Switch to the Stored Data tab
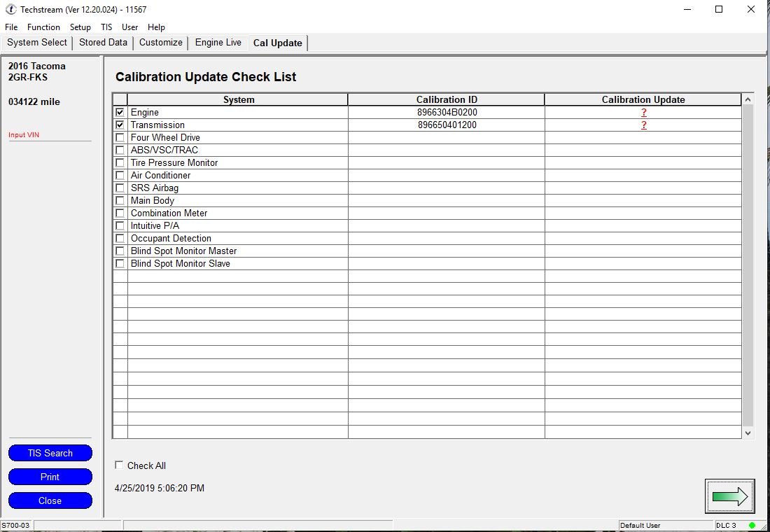Image resolution: width=770 pixels, height=532 pixels. tap(103, 43)
